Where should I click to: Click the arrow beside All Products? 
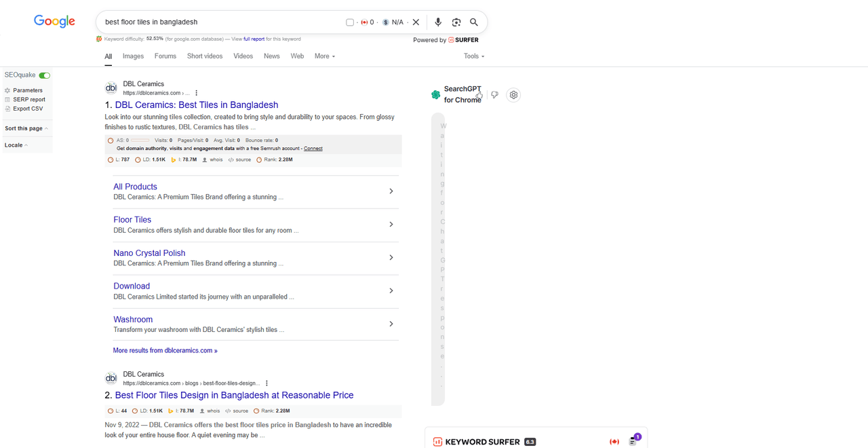(391, 191)
